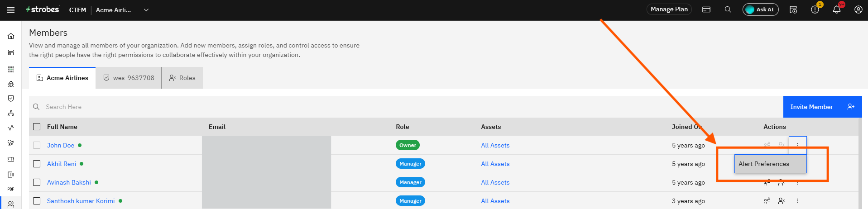Open the user profile avatar icon
This screenshot has width=868, height=209.
point(858,9)
